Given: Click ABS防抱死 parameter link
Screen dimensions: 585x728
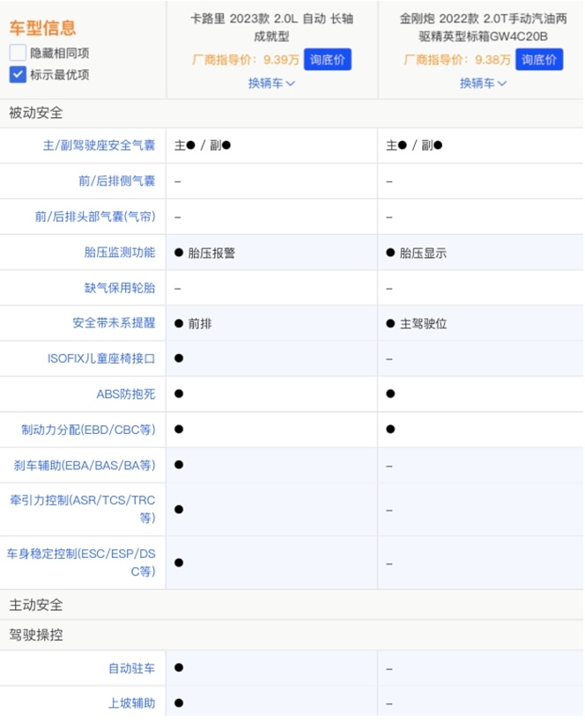Looking at the screenshot, I should click(126, 394).
